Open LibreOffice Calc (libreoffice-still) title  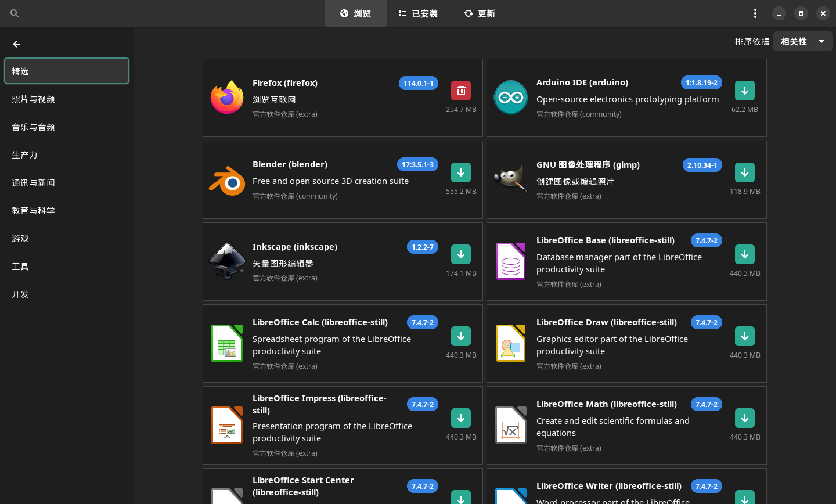pyautogui.click(x=320, y=322)
